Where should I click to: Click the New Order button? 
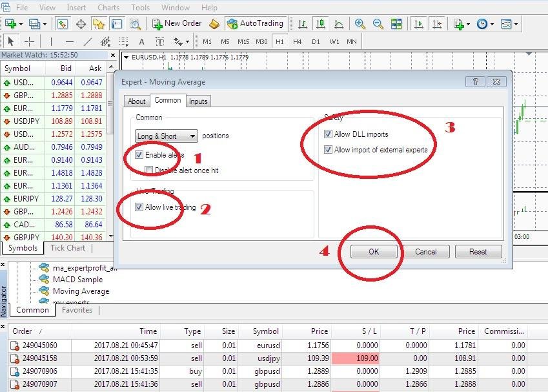pyautogui.click(x=177, y=23)
